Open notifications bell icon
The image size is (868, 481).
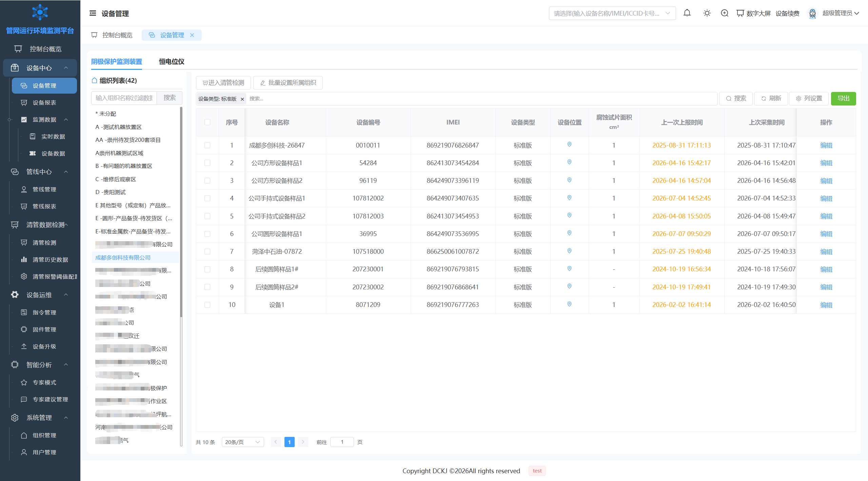[687, 13]
